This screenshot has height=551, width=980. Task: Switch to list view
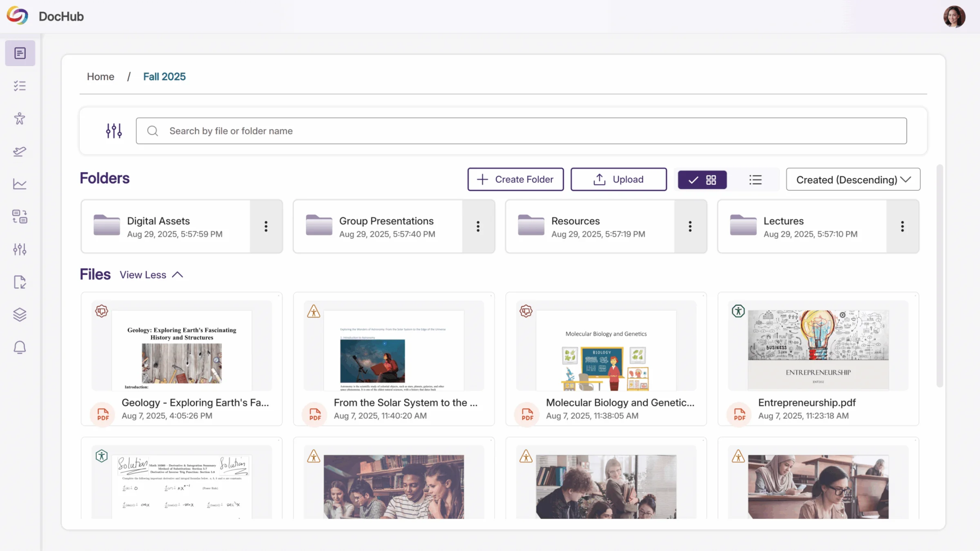coord(755,180)
